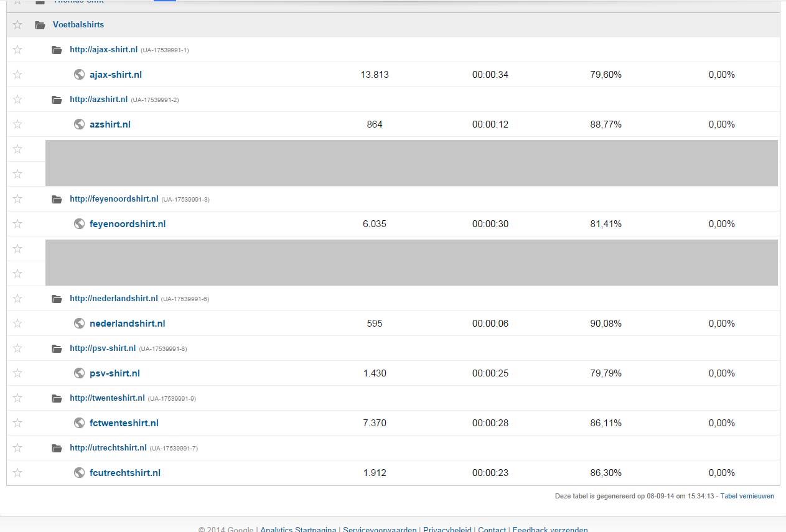Mark fcutrechtshirt.nl view as favorite

(17, 473)
